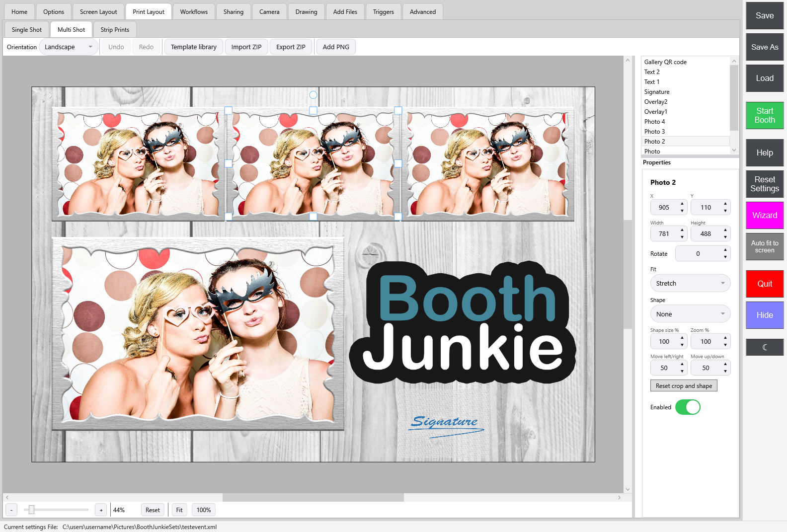Click the Fit zoom button

[x=179, y=510]
